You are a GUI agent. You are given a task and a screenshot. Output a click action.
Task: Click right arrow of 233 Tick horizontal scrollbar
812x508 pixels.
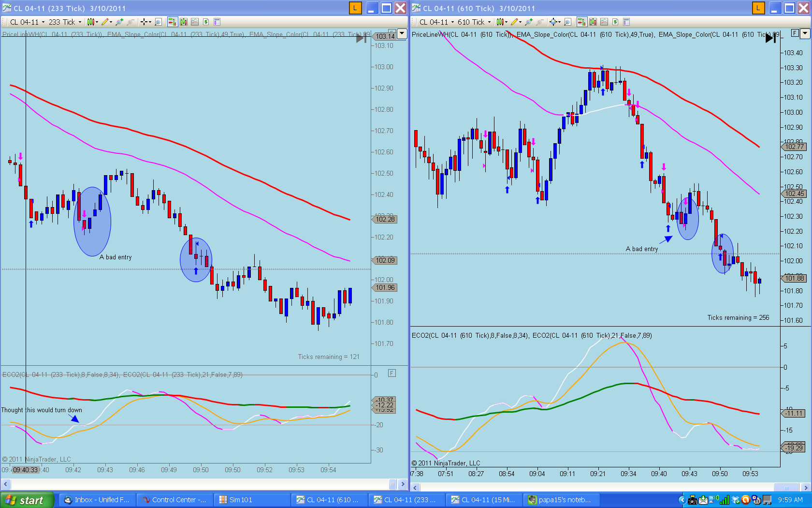click(403, 484)
